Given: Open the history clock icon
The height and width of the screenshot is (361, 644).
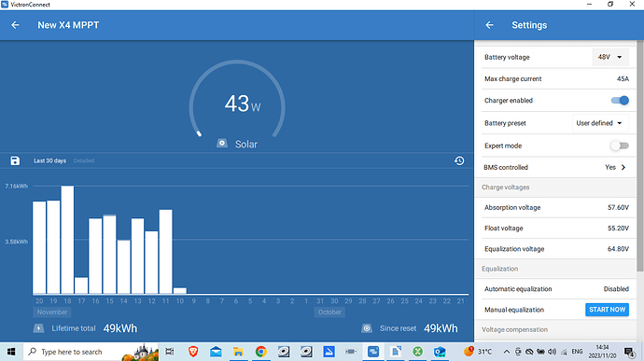Looking at the screenshot, I should (x=459, y=160).
